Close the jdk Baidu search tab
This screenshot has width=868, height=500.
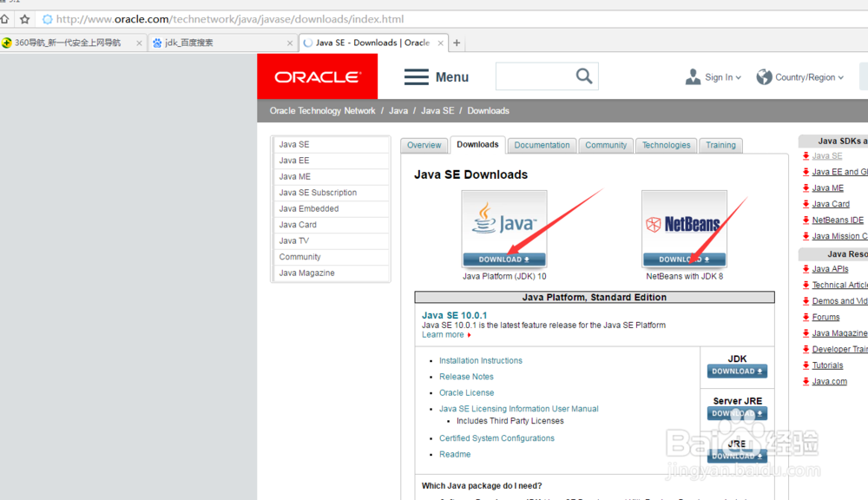(x=290, y=43)
